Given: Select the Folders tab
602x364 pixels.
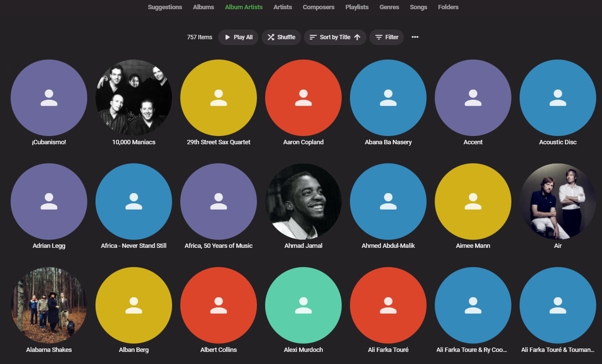Looking at the screenshot, I should click(448, 7).
